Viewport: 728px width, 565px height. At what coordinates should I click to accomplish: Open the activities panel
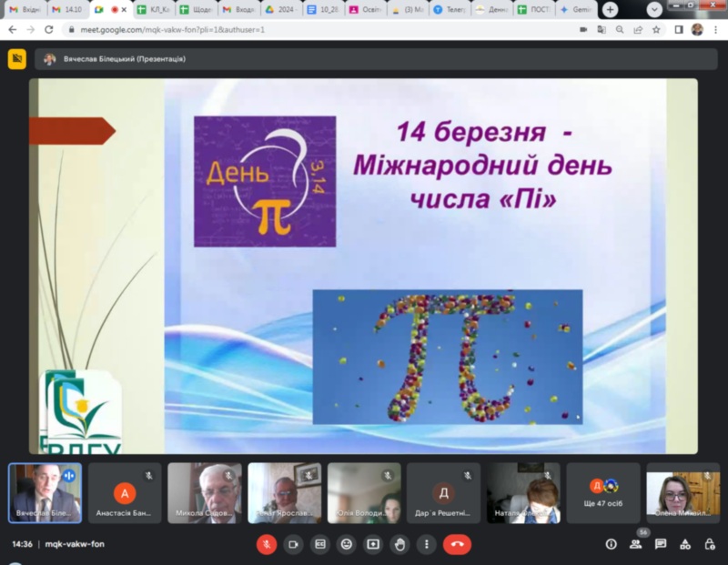pos(685,544)
